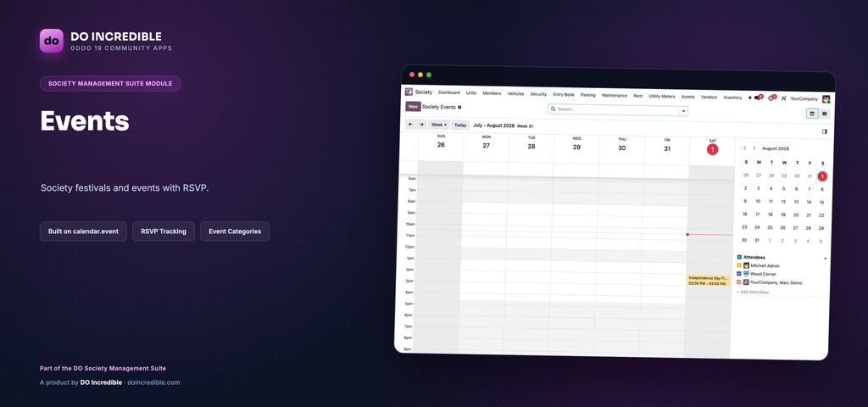Click the DO Incredible logo icon
This screenshot has height=407, width=868.
point(52,41)
